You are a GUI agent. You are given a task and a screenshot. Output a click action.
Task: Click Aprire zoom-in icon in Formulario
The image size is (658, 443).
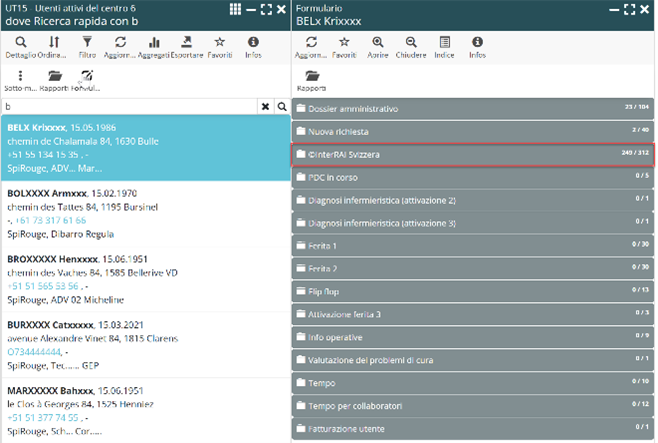pyautogui.click(x=378, y=43)
